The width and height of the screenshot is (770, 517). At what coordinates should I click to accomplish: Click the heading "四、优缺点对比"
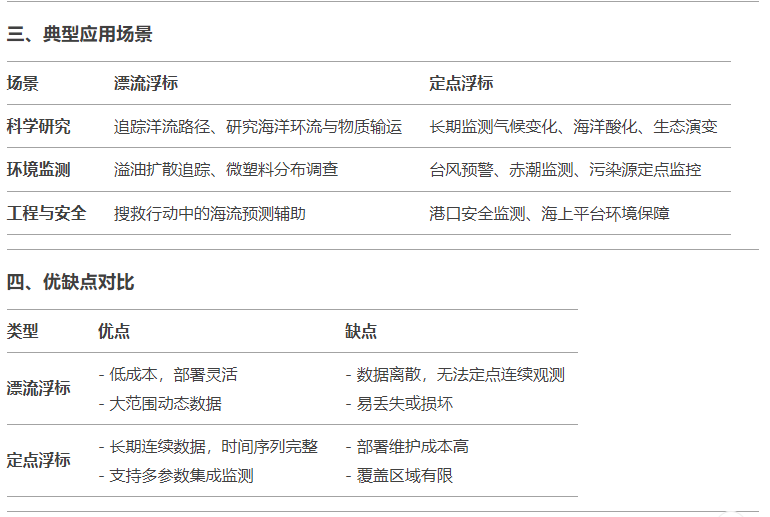[71, 283]
